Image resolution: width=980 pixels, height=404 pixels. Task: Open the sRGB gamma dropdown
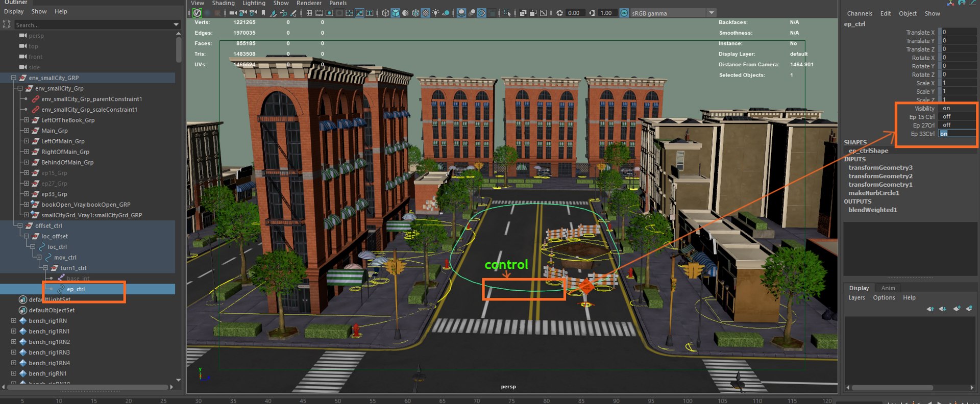(x=712, y=13)
